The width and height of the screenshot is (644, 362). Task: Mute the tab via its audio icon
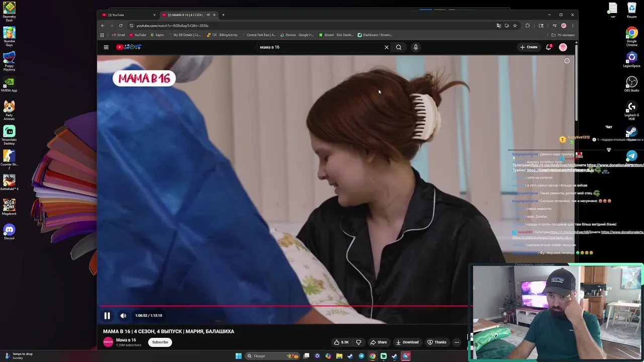coord(208,15)
